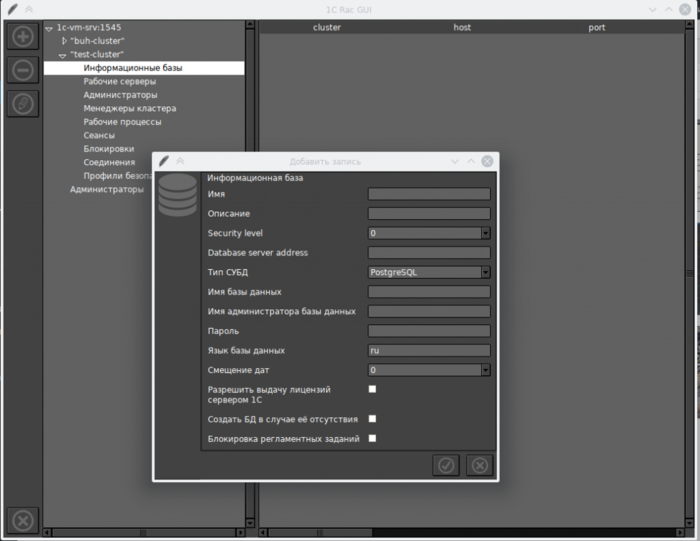Confirm the dialog with the checkmark button
This screenshot has height=541, width=700.
point(446,465)
